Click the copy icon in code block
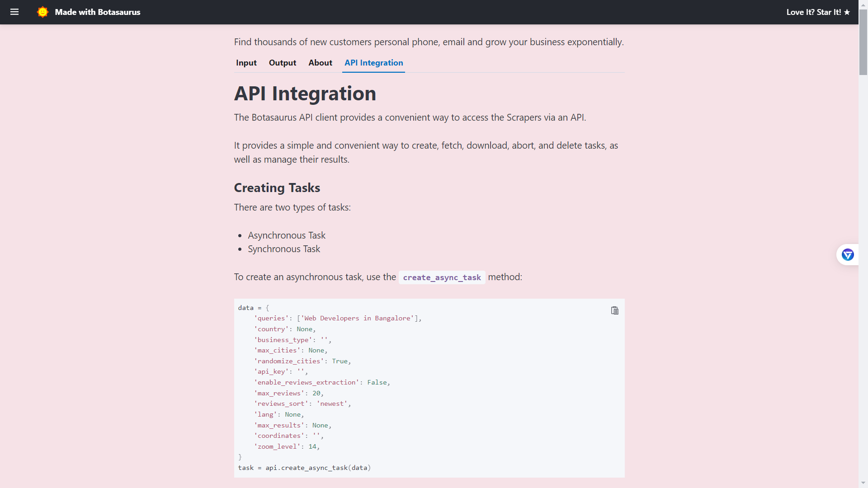This screenshot has height=488, width=868. coord(615,310)
